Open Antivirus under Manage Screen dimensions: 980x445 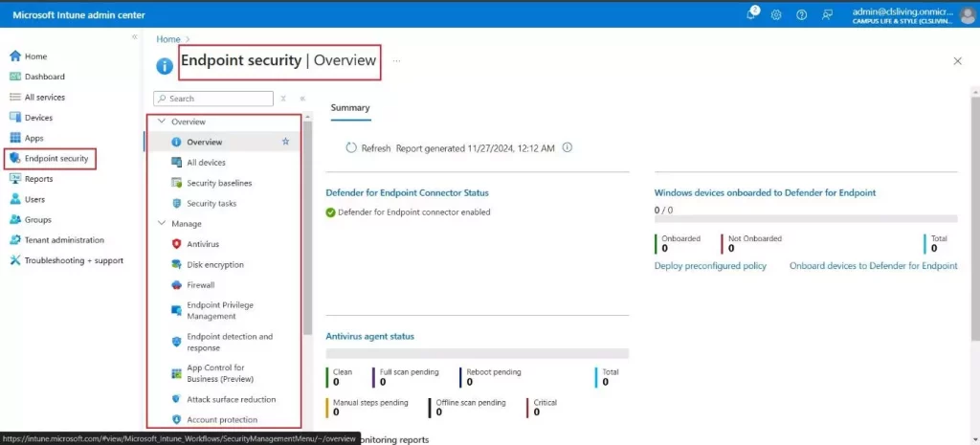pos(203,244)
